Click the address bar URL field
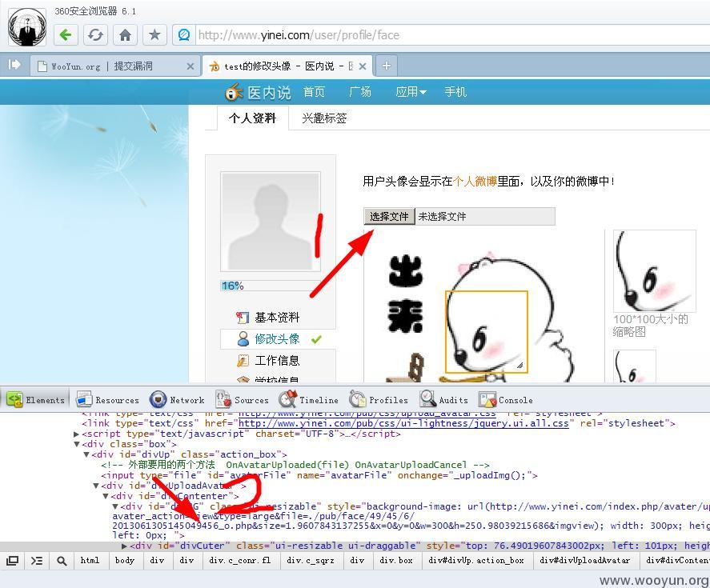The image size is (710, 588). tap(453, 35)
